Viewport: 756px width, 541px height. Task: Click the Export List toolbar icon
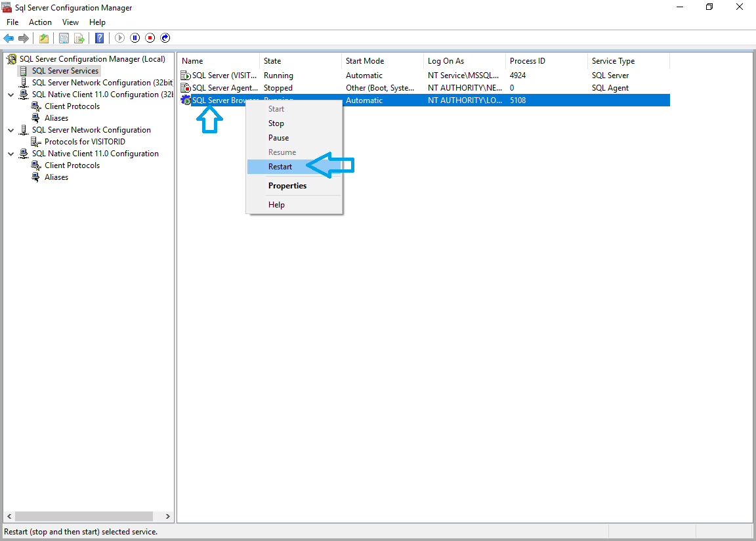coord(79,38)
